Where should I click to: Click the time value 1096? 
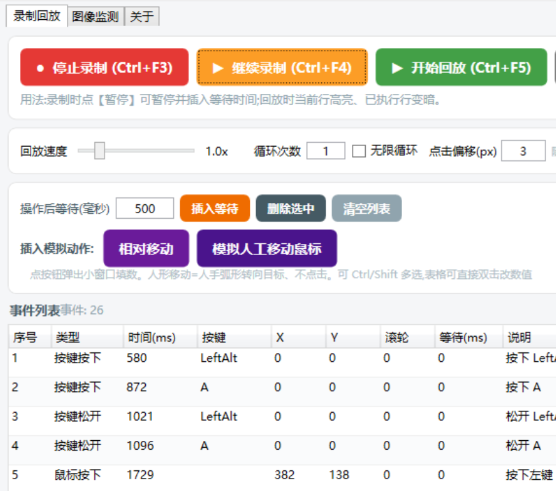click(x=140, y=446)
